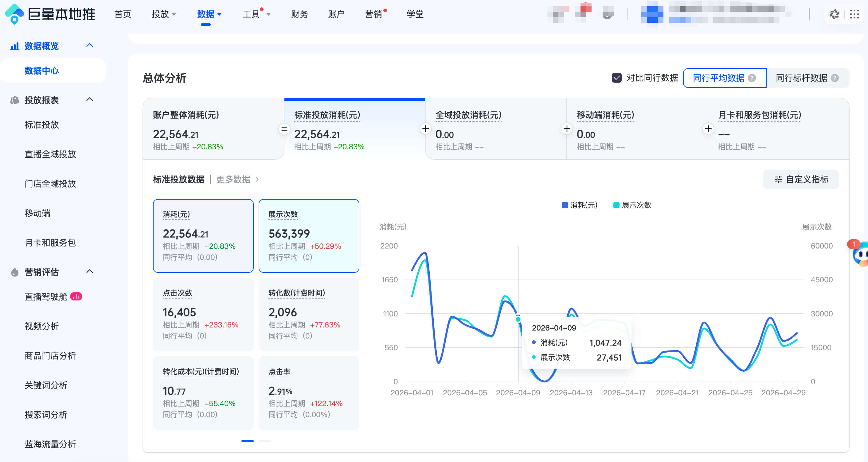Open 学堂 in top navigation
This screenshot has height=462, width=868.
(415, 14)
